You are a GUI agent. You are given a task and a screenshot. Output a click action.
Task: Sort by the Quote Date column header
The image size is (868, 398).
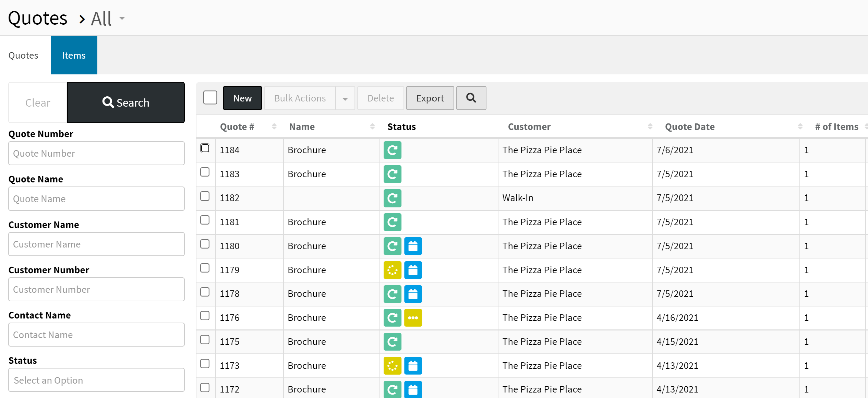[689, 127]
